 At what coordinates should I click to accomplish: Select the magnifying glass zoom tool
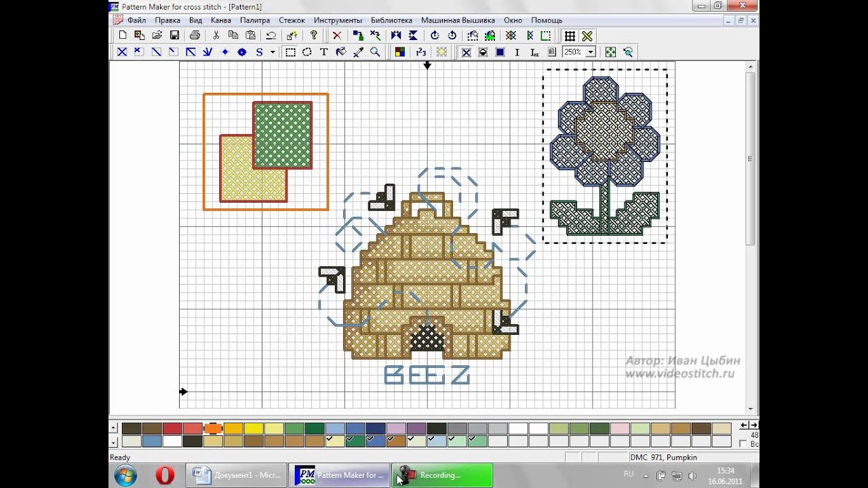[x=375, y=52]
